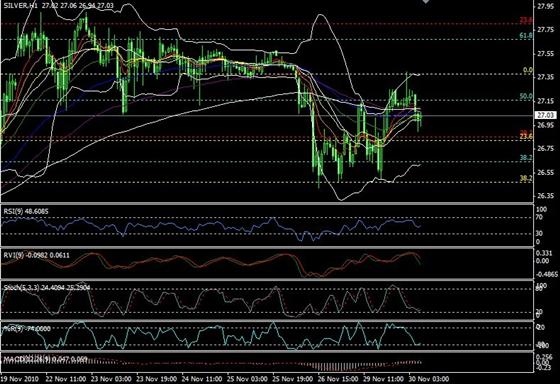This screenshot has width=560, height=384.
Task: Click the RSI 70 level scale value
Action: [x=539, y=217]
